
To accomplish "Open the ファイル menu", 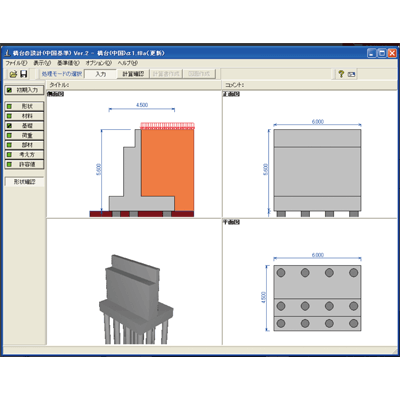I will pyautogui.click(x=16, y=63).
